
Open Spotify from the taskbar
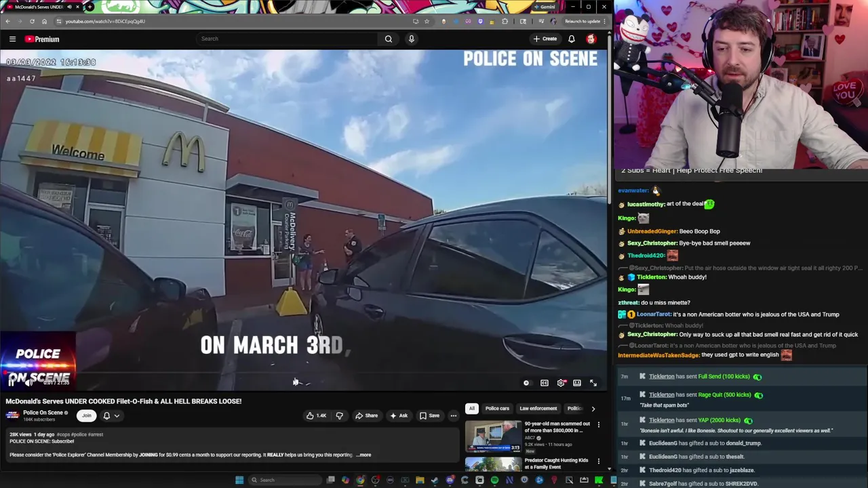pyautogui.click(x=494, y=480)
